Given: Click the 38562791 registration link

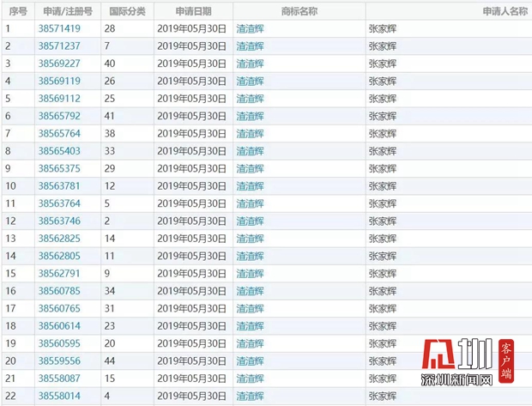Looking at the screenshot, I should pos(59,274).
